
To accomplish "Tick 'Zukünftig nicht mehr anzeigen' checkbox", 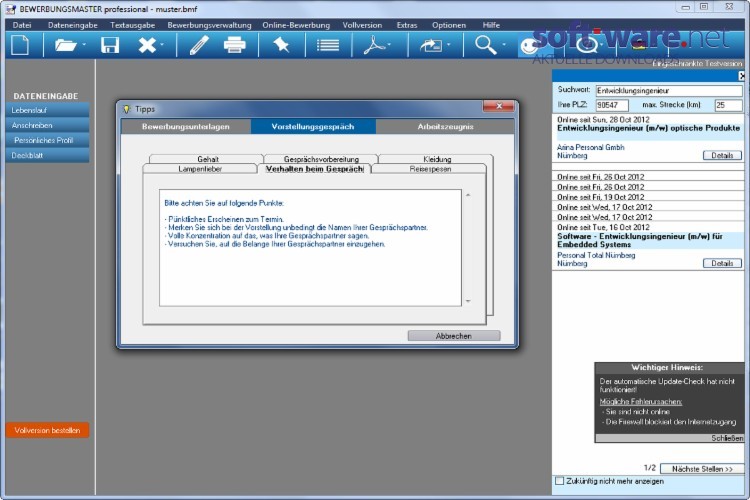I will [559, 481].
